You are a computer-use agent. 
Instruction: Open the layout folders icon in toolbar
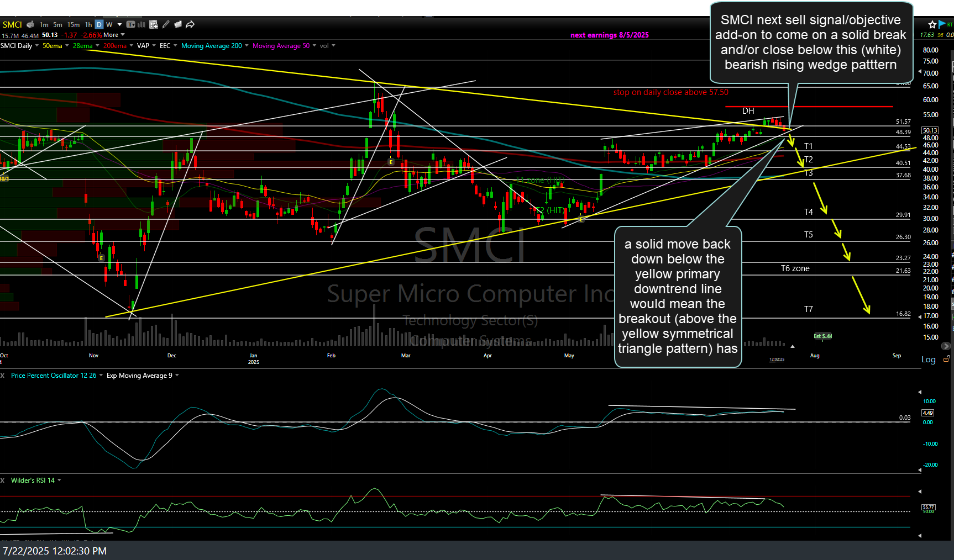click(178, 24)
